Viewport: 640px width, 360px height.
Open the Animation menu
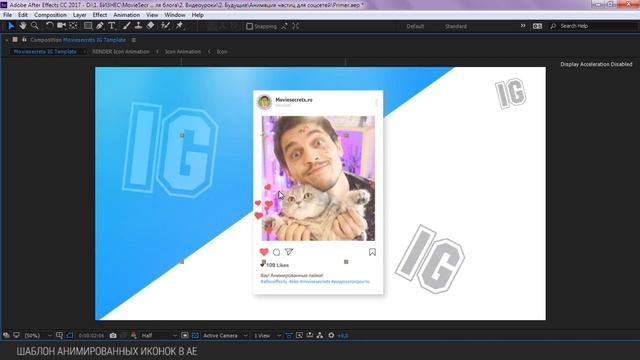tap(127, 15)
